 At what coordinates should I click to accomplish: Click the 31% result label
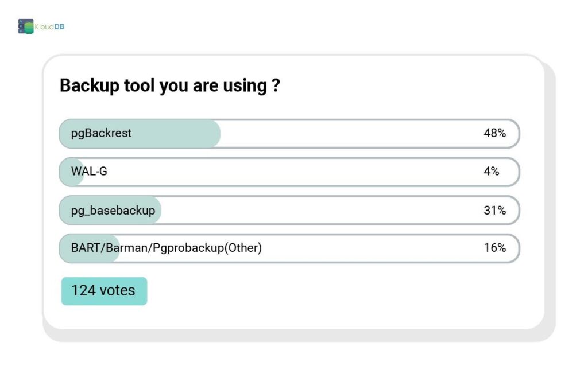(x=494, y=210)
